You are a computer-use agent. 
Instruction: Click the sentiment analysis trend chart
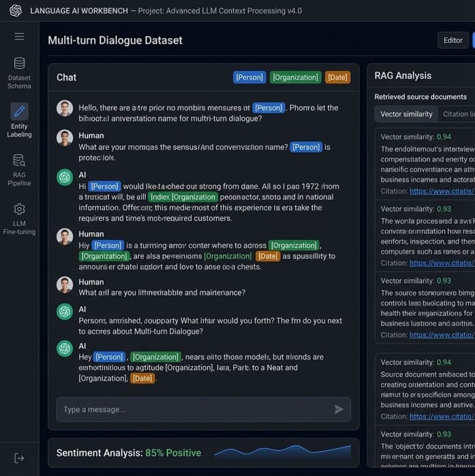coord(282,452)
